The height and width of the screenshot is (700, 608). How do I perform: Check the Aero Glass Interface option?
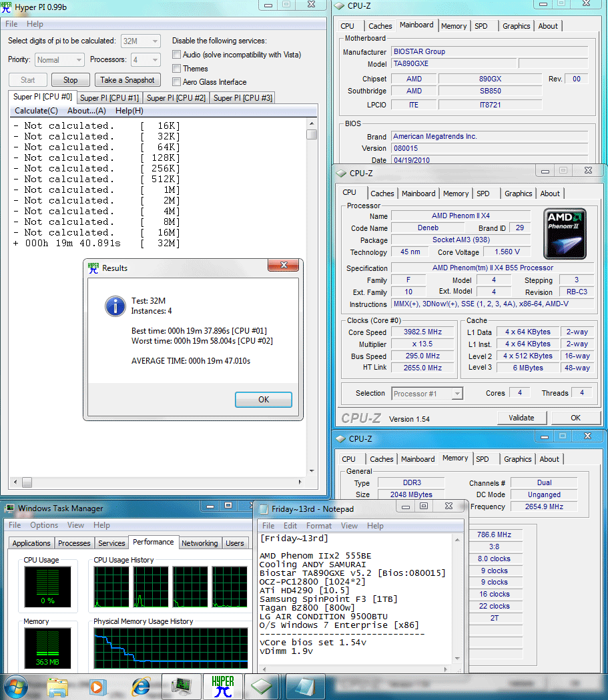[177, 82]
